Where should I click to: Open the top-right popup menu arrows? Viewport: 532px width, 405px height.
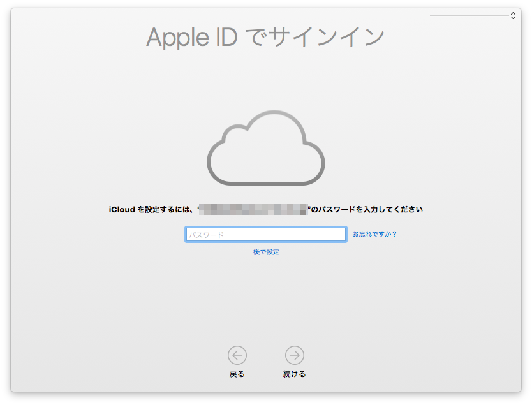(513, 15)
